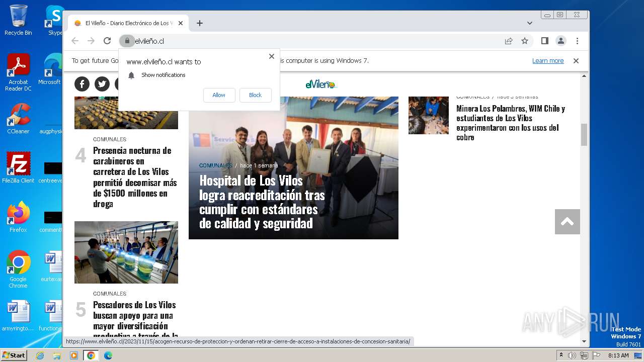
Task: Click the Chrome back arrow
Action: [75, 41]
